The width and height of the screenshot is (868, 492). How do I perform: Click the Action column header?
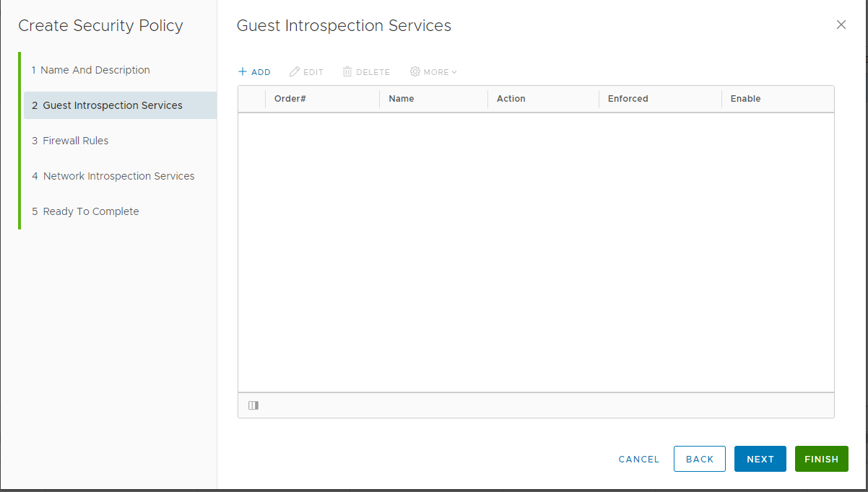click(511, 99)
